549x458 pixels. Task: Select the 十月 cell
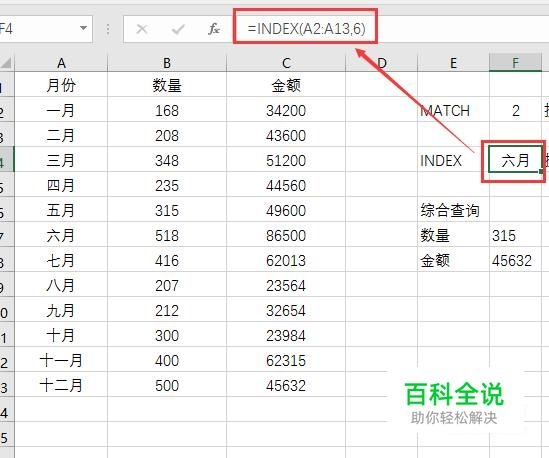tap(61, 335)
